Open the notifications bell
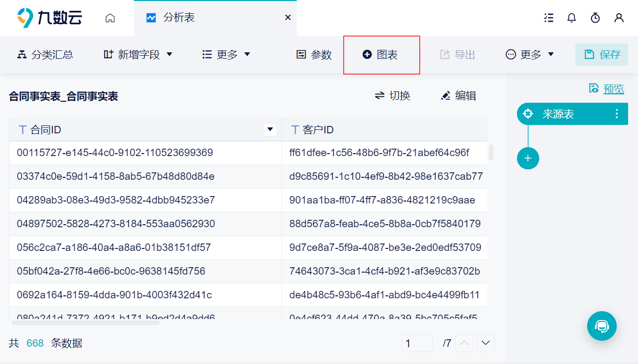The image size is (638, 364). 572,18
